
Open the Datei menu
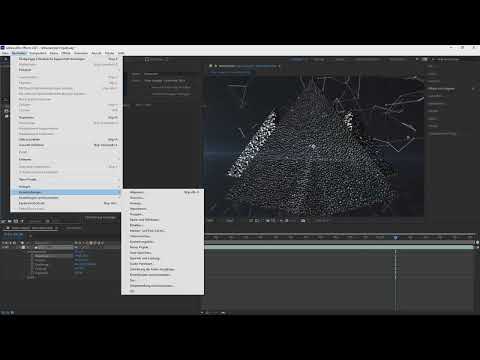point(5,53)
